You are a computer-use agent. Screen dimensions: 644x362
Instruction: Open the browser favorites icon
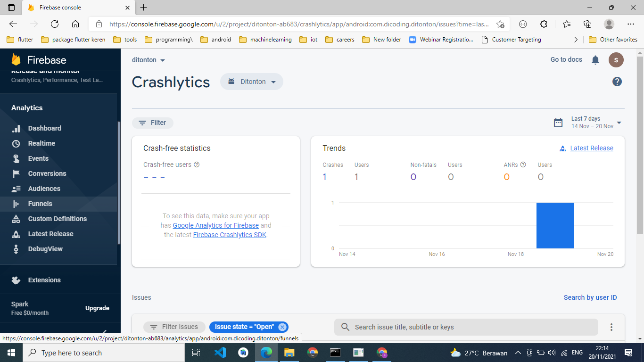(566, 24)
